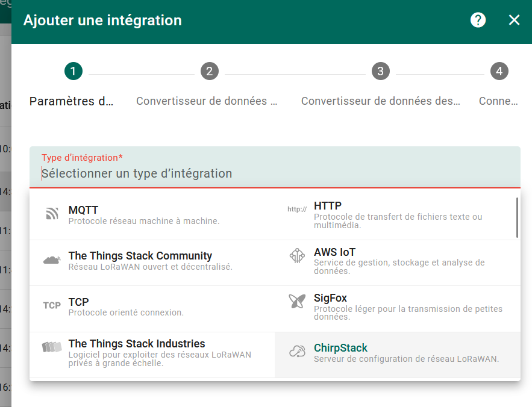Go to step 3 circle
The height and width of the screenshot is (407, 532).
(x=381, y=71)
